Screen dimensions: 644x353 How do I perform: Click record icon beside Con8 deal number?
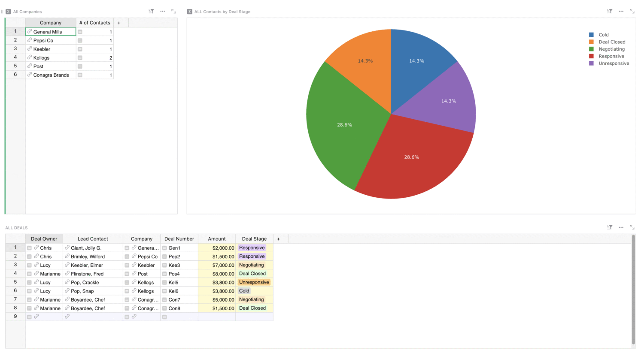pyautogui.click(x=164, y=308)
